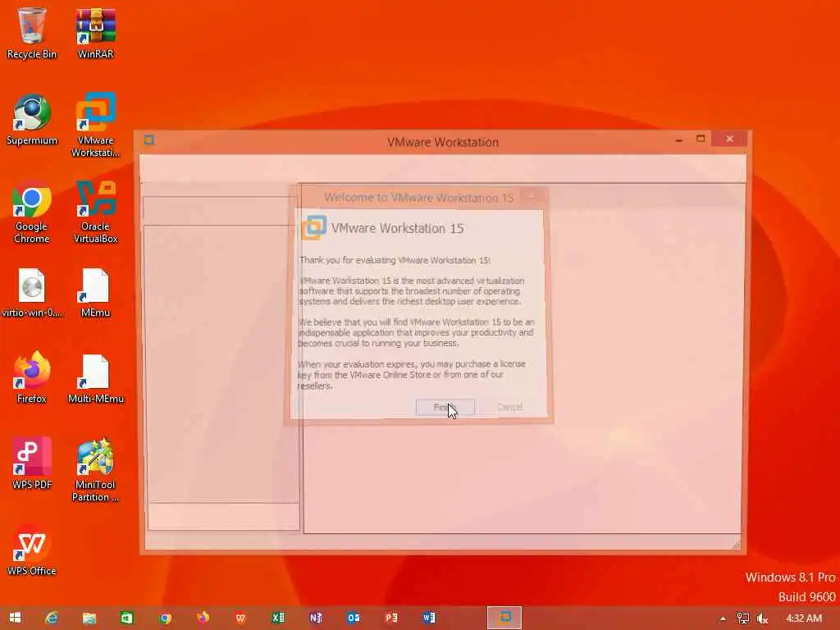Select the WinRAR desktop shortcut
This screenshot has width=840, height=630.
pyautogui.click(x=95, y=32)
